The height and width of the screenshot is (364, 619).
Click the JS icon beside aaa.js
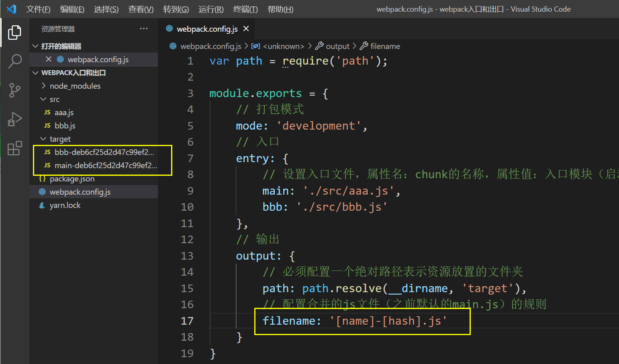point(47,112)
